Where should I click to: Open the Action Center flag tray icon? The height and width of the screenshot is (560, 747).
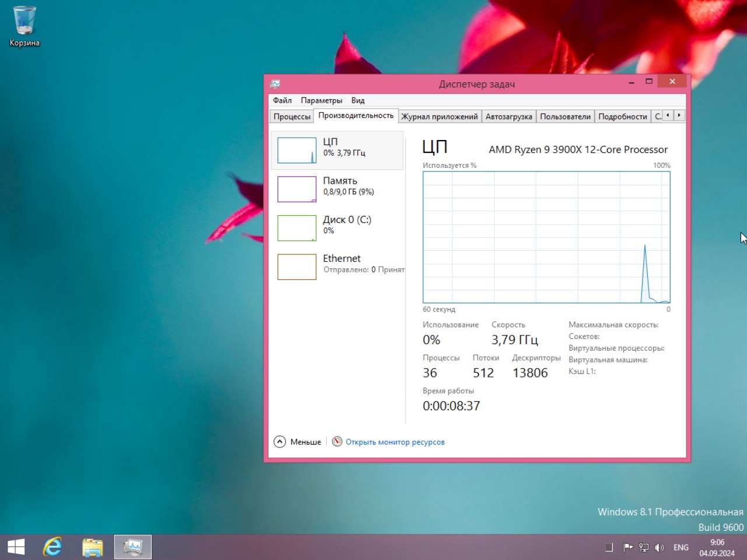(x=628, y=547)
